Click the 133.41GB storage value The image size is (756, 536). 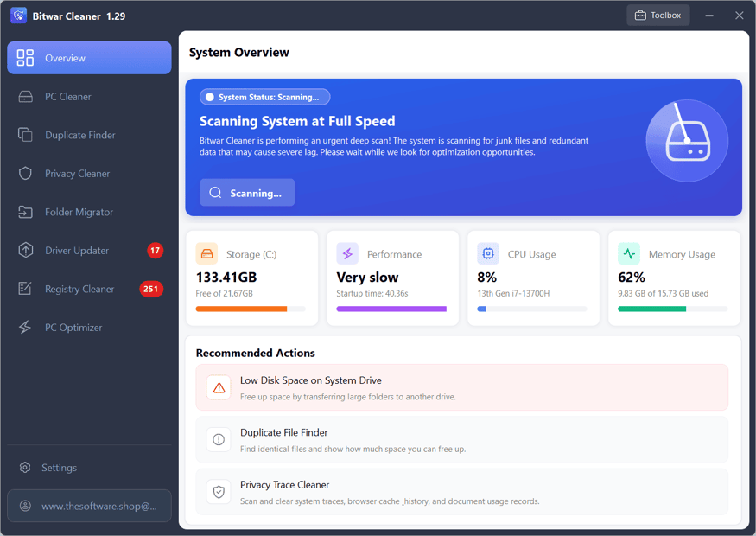tap(226, 277)
